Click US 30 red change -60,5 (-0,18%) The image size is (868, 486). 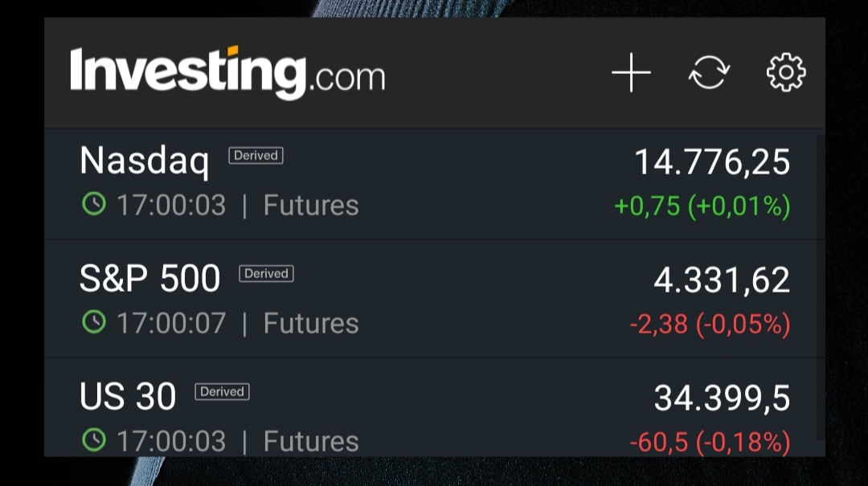pyautogui.click(x=710, y=442)
